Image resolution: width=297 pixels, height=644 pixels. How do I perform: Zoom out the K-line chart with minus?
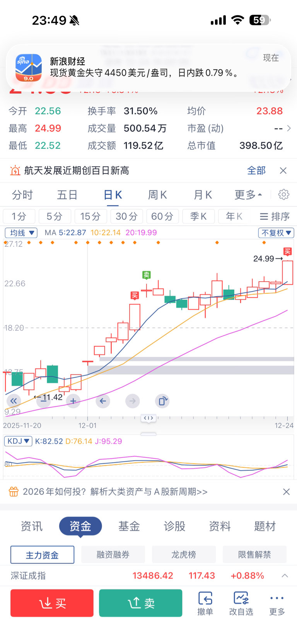tap(43, 401)
